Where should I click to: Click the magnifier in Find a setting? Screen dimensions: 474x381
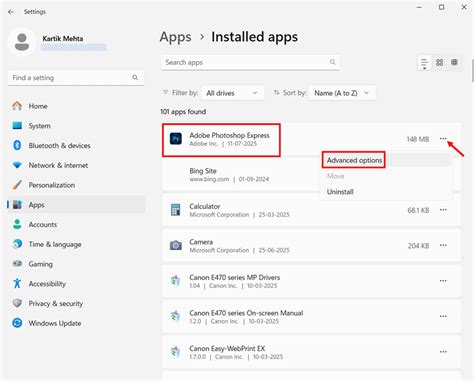point(135,78)
